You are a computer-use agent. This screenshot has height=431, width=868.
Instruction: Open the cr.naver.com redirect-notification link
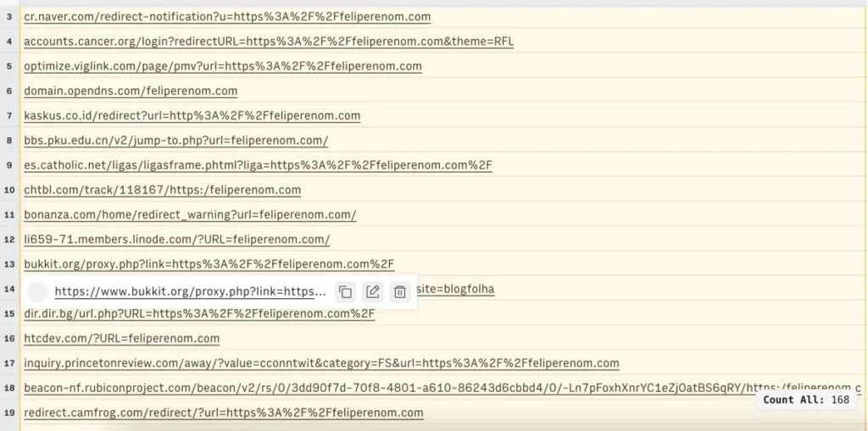(227, 17)
